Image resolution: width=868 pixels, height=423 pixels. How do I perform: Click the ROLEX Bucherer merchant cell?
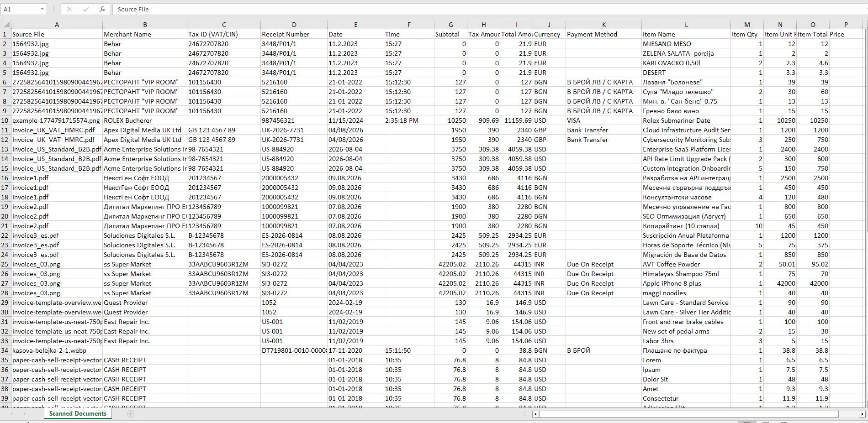pyautogui.click(x=145, y=120)
